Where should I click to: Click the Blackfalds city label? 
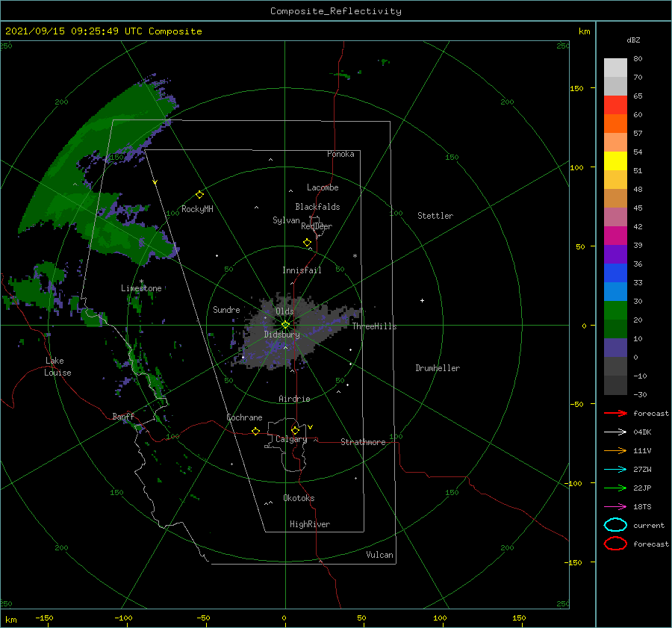[317, 207]
